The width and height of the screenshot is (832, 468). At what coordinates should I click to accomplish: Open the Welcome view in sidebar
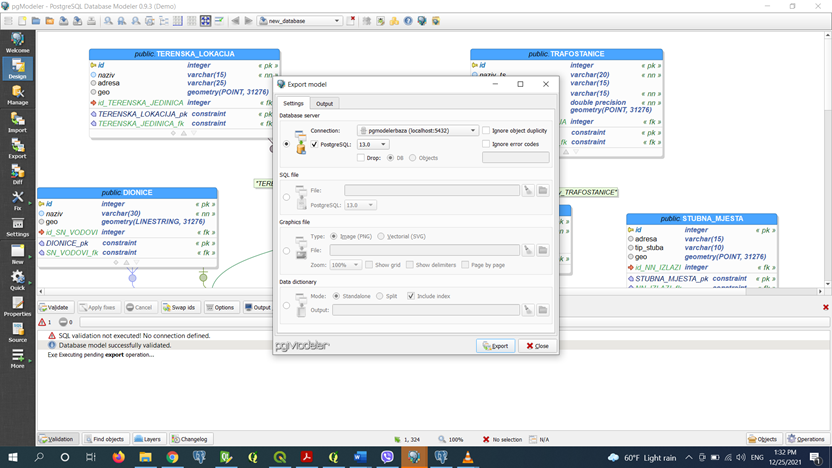tap(18, 42)
